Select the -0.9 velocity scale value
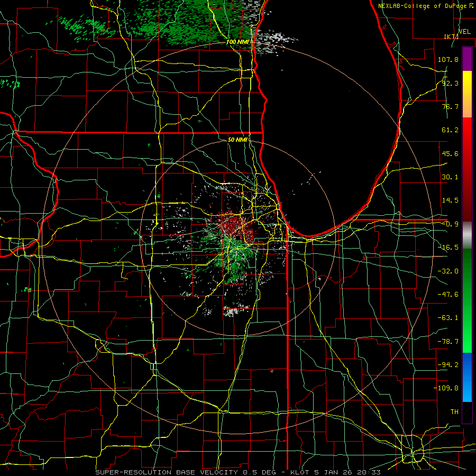Viewport: 476px width, 476px height. coord(450,224)
